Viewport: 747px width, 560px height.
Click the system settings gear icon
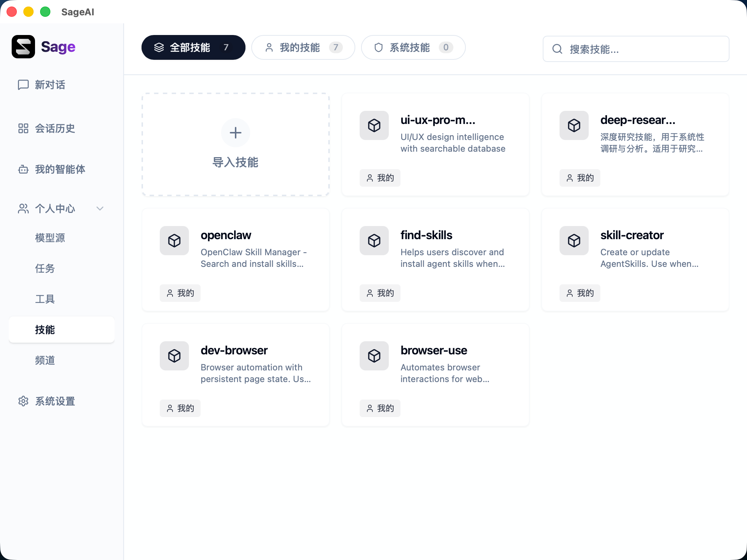[23, 401]
